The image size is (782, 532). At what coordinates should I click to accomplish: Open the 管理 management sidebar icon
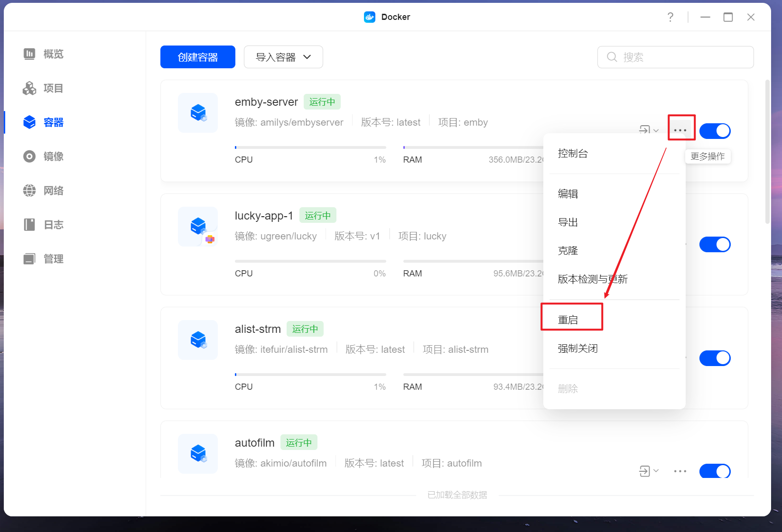pos(29,259)
